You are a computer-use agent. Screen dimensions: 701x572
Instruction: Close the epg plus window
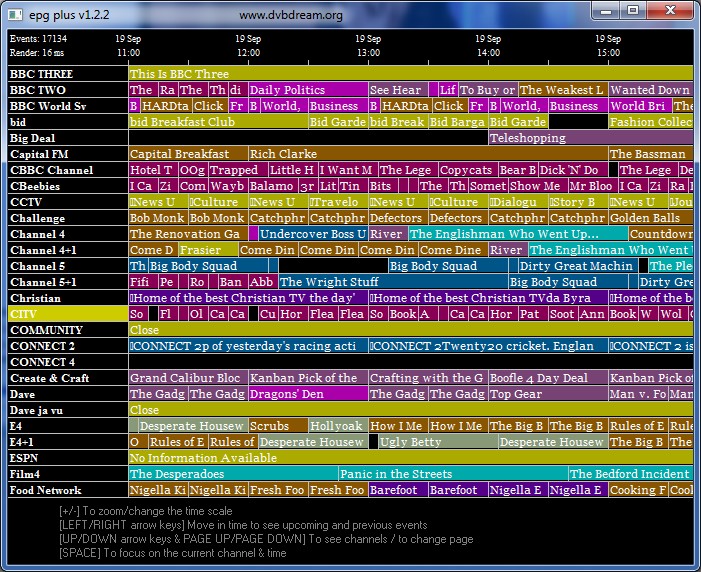point(670,11)
